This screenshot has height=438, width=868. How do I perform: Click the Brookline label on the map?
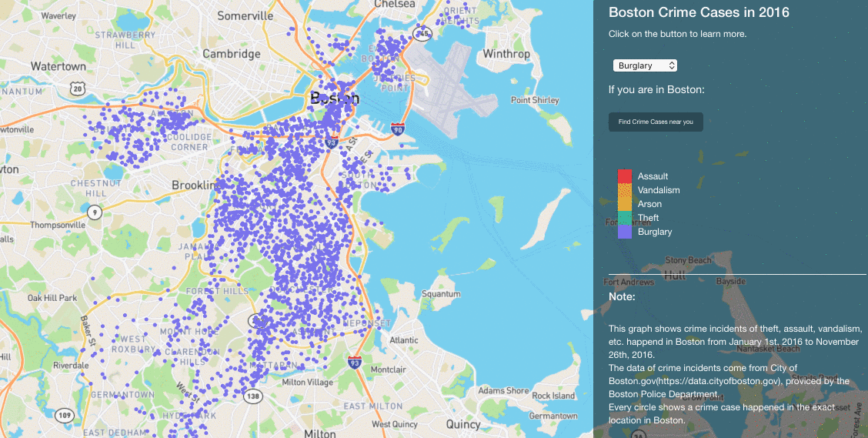(195, 186)
